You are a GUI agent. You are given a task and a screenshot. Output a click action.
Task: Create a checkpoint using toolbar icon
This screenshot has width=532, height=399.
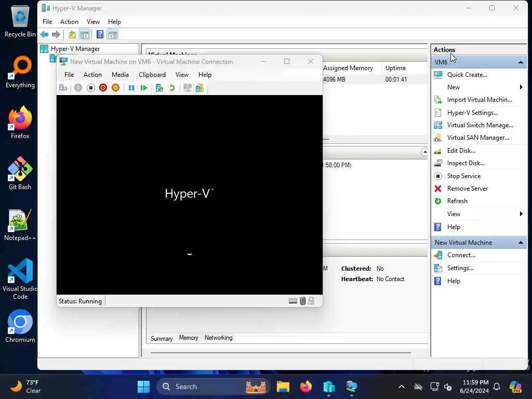pos(159,88)
